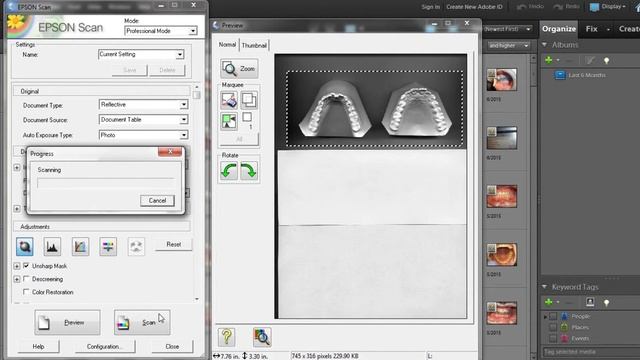Click the green plus icon in Keyword Tags

549,302
